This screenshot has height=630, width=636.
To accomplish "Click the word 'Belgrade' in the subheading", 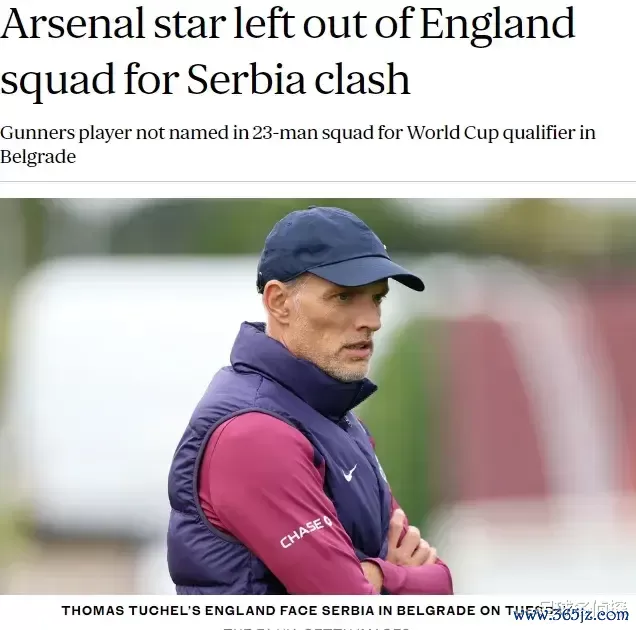I will point(38,157).
